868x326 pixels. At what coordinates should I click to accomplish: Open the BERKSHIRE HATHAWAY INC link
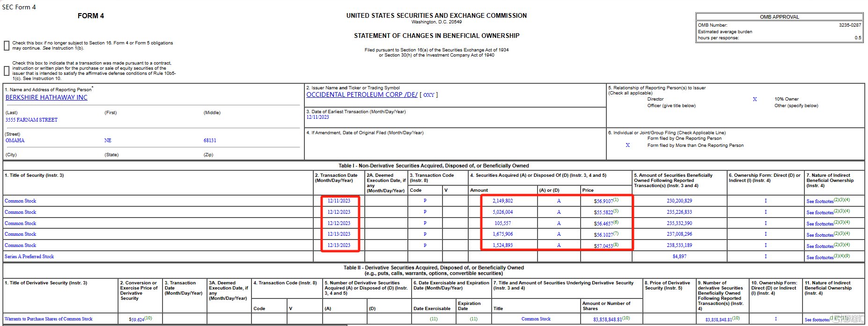(46, 97)
